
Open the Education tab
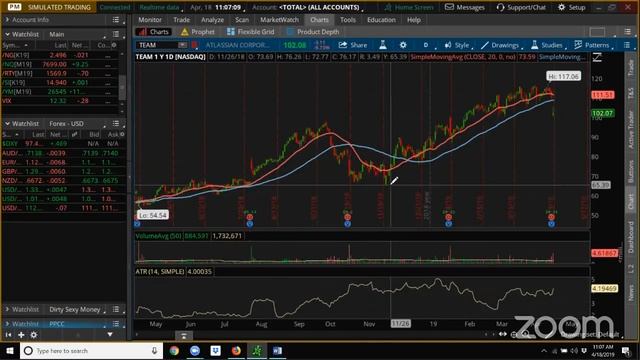[x=381, y=20]
